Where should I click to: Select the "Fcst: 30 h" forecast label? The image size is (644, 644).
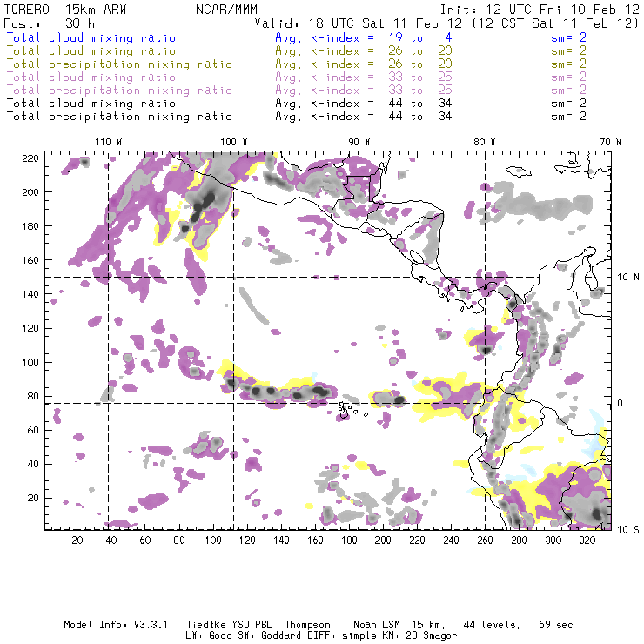pyautogui.click(x=50, y=23)
